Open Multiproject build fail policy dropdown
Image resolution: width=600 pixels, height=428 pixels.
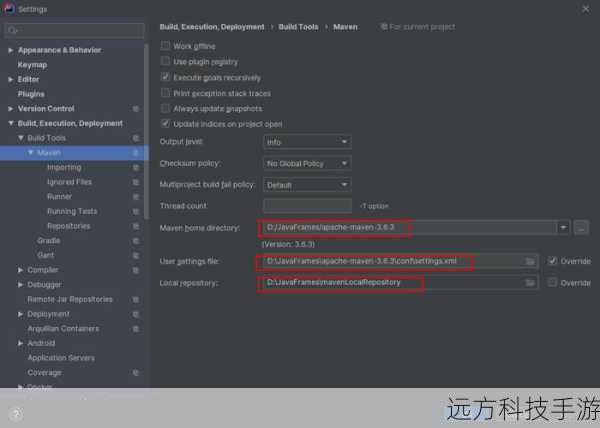tap(307, 185)
